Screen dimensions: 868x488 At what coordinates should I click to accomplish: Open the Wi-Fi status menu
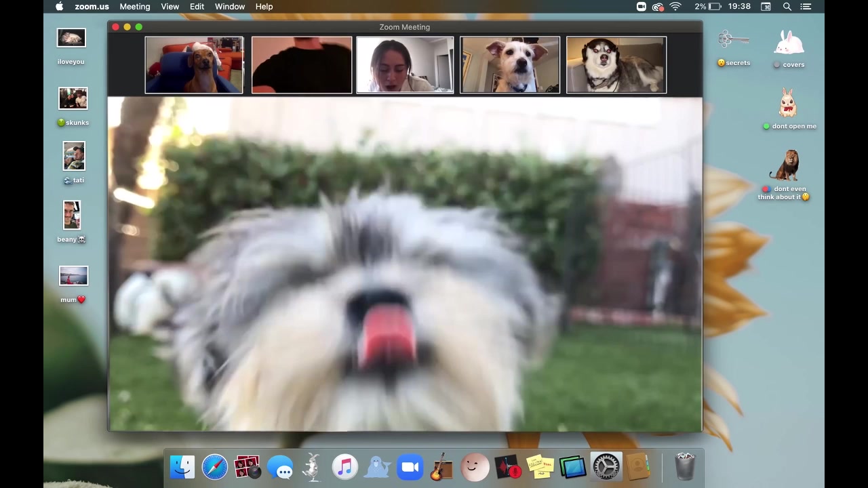click(675, 7)
